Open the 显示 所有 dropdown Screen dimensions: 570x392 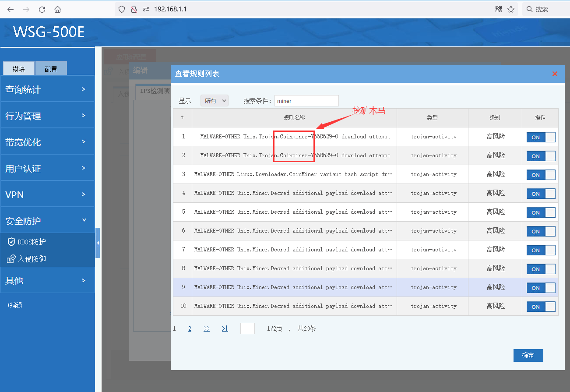tap(215, 101)
